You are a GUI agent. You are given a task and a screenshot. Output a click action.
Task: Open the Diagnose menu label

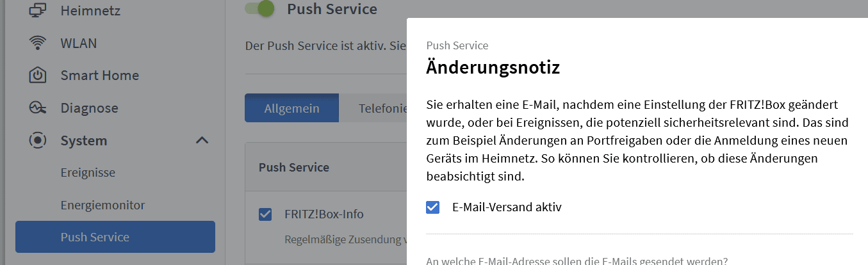[x=89, y=108]
